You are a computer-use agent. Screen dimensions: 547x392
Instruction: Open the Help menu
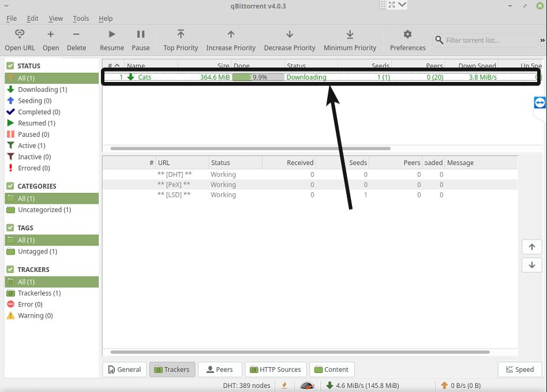click(106, 18)
